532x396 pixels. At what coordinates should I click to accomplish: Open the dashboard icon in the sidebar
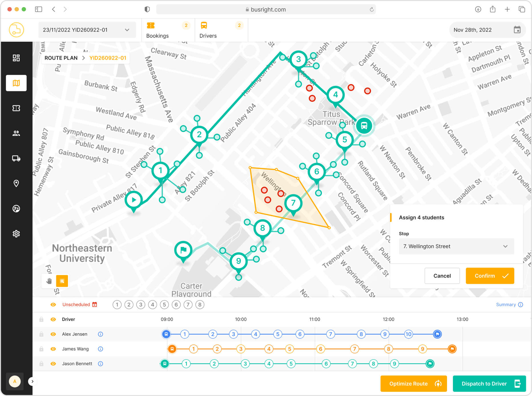tap(16, 58)
